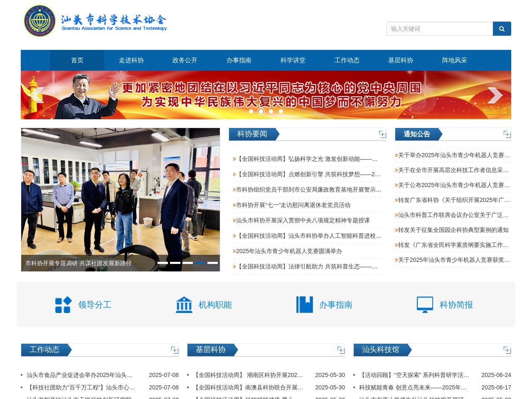Click the 机构职能 institution icon
The width and height of the screenshot is (532, 399).
[184, 305]
